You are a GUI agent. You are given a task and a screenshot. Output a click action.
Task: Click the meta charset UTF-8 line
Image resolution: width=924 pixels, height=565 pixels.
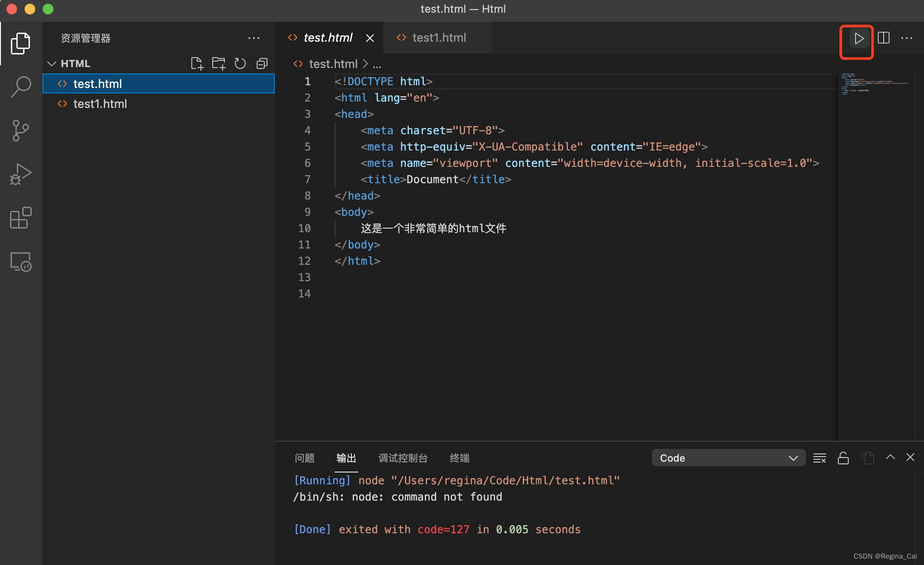pyautogui.click(x=433, y=131)
